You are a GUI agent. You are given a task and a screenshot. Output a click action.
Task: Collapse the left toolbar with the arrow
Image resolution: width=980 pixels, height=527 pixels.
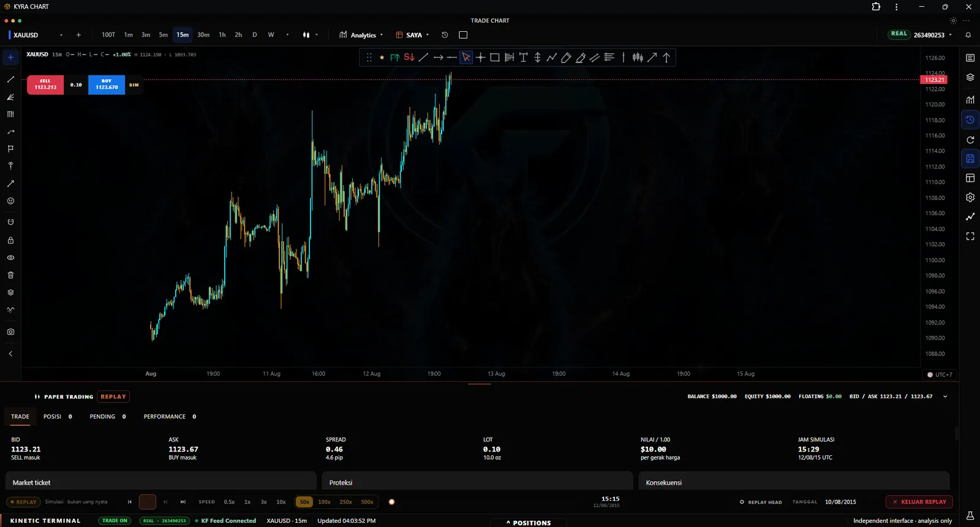pyautogui.click(x=10, y=354)
